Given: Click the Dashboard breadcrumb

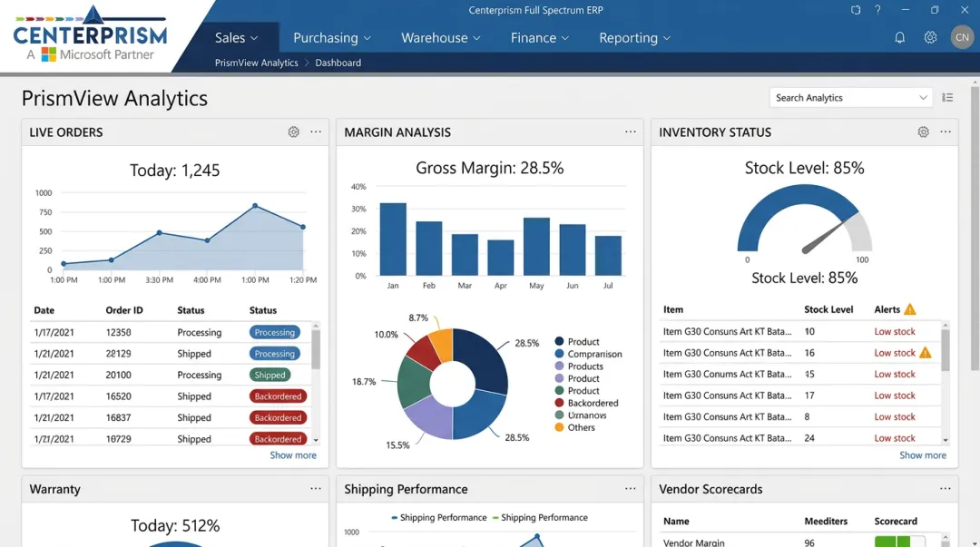Looking at the screenshot, I should tap(338, 63).
